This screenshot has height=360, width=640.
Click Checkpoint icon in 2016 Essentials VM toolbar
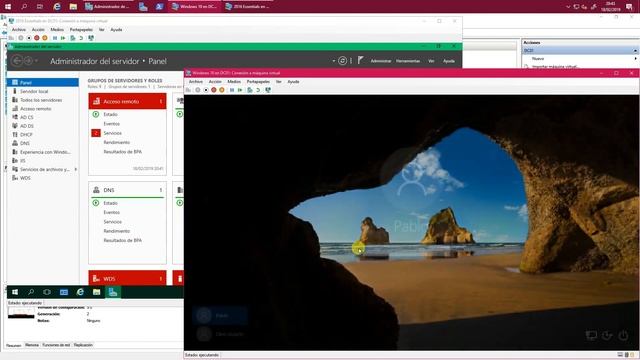click(x=73, y=38)
